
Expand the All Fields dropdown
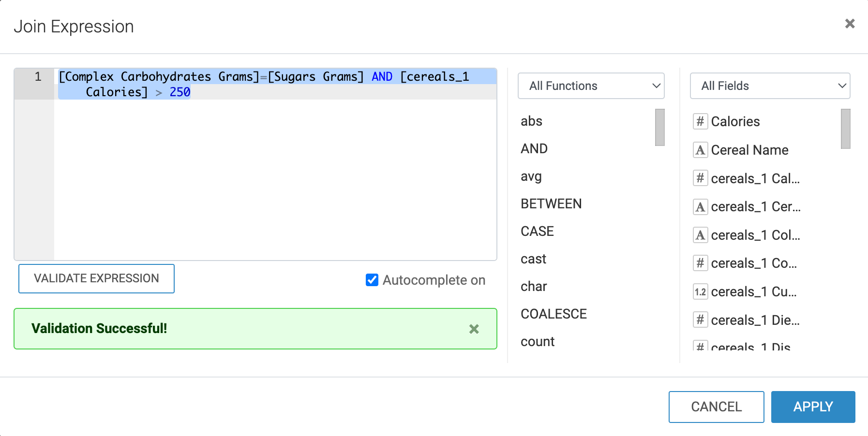point(770,86)
